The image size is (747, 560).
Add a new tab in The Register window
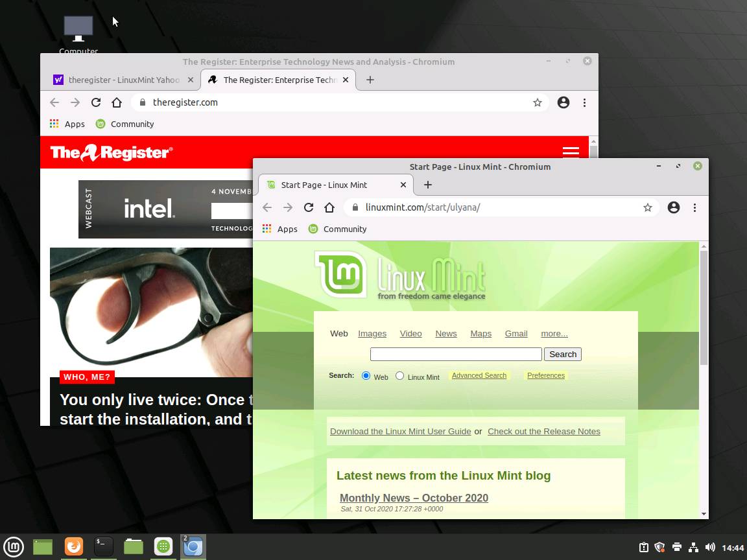[370, 80]
